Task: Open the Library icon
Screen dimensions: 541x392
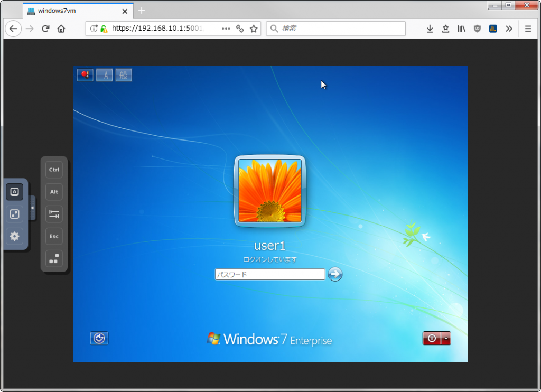Action: tap(461, 29)
